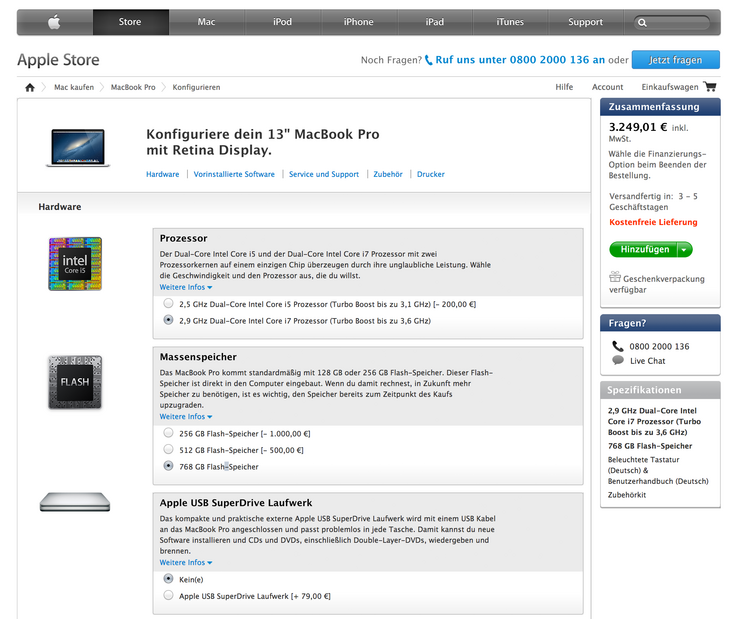Open the iTunes tab
This screenshot has height=619, width=738.
510,22
